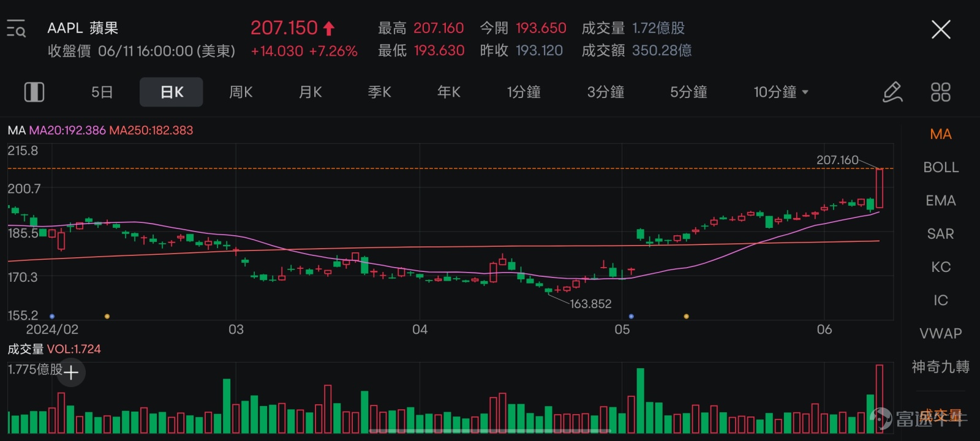Image resolution: width=980 pixels, height=441 pixels.
Task: Switch to 周K weekly candlestick tab
Action: pos(241,92)
